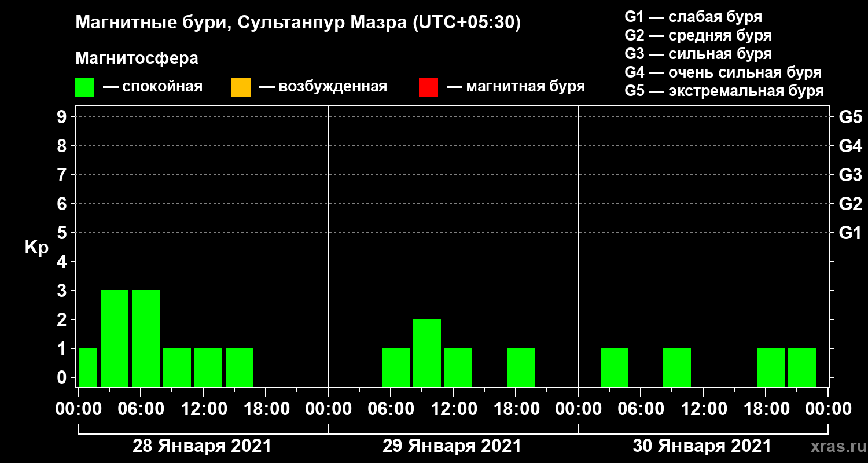
Task: Click the '— возбужденная' legend label
Action: coord(323,87)
